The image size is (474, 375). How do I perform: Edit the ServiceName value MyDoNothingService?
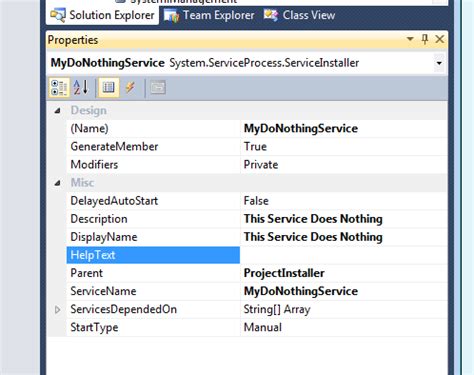(x=344, y=291)
